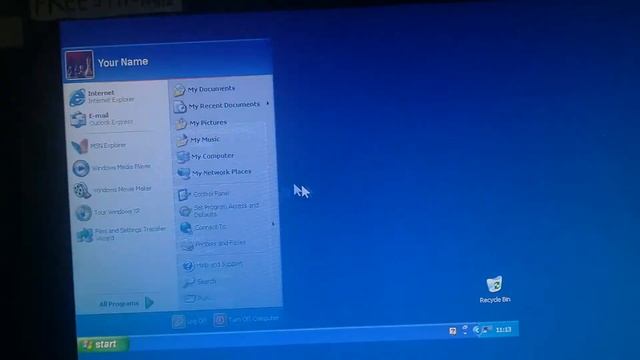Open My Network Places icon
Viewport: 640px width, 360px height.
184,173
